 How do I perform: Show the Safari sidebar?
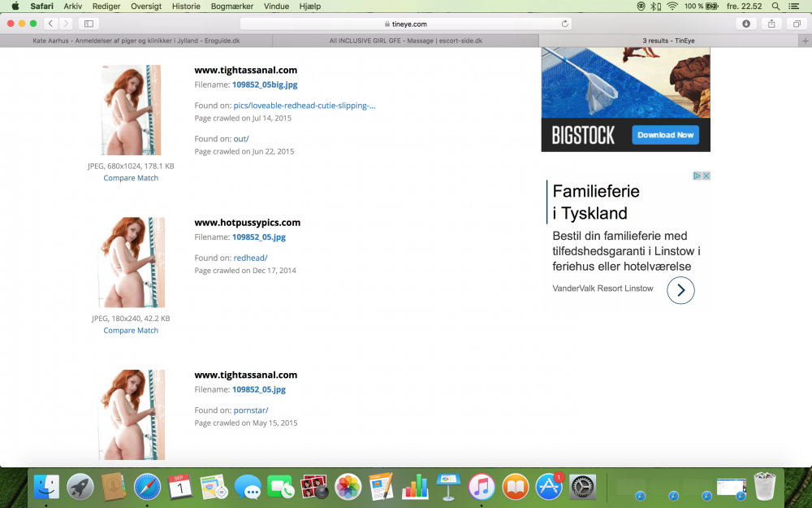(89, 24)
